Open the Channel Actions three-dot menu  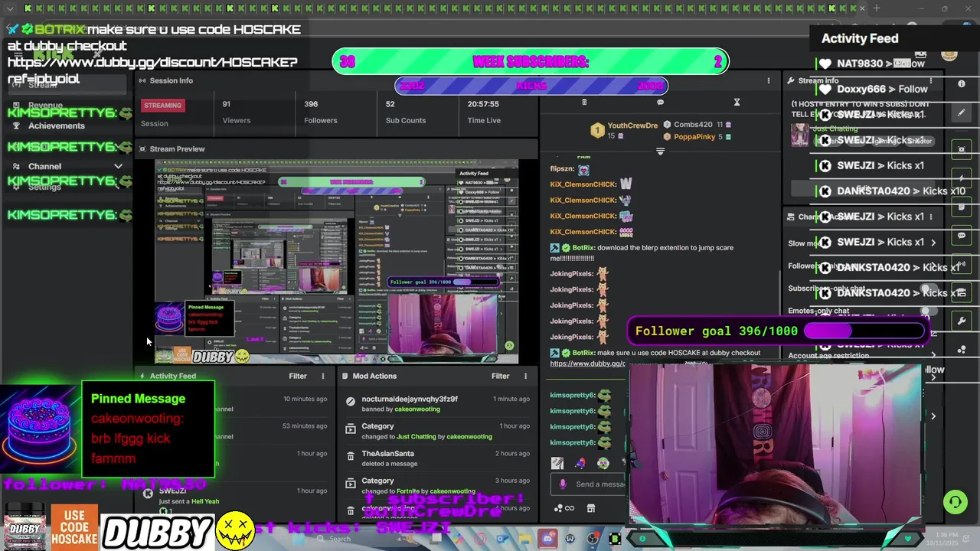click(931, 217)
